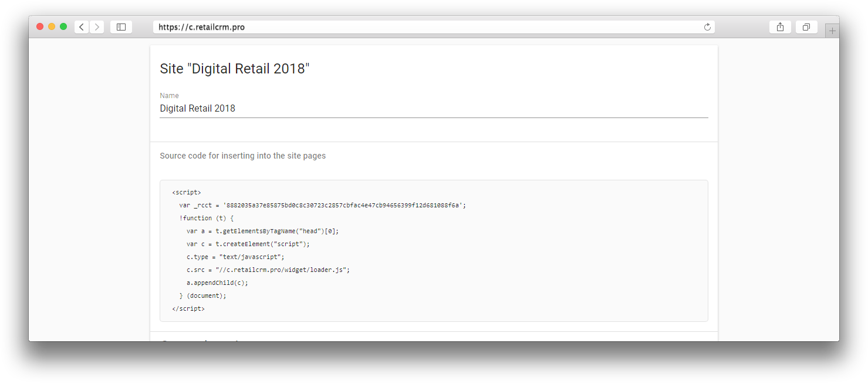Enter full screen with the green button

63,26
